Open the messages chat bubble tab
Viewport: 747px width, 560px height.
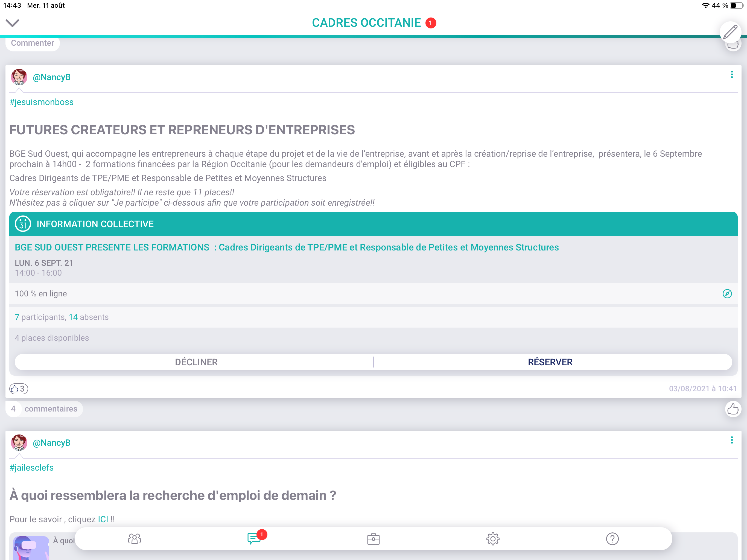[254, 538]
